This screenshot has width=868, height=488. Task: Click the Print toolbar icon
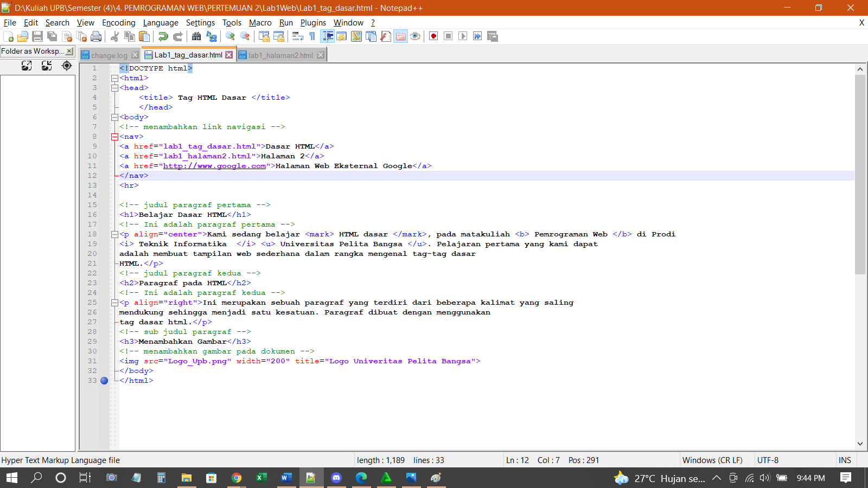coord(96,36)
